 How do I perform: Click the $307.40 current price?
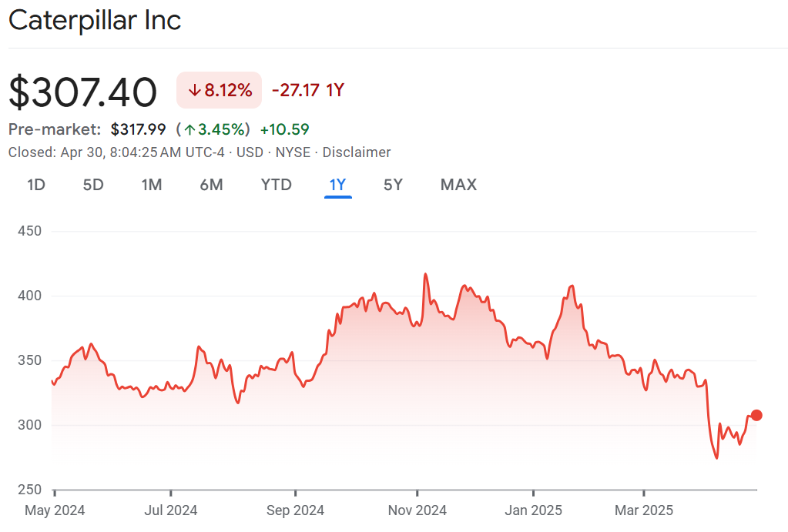click(x=83, y=92)
